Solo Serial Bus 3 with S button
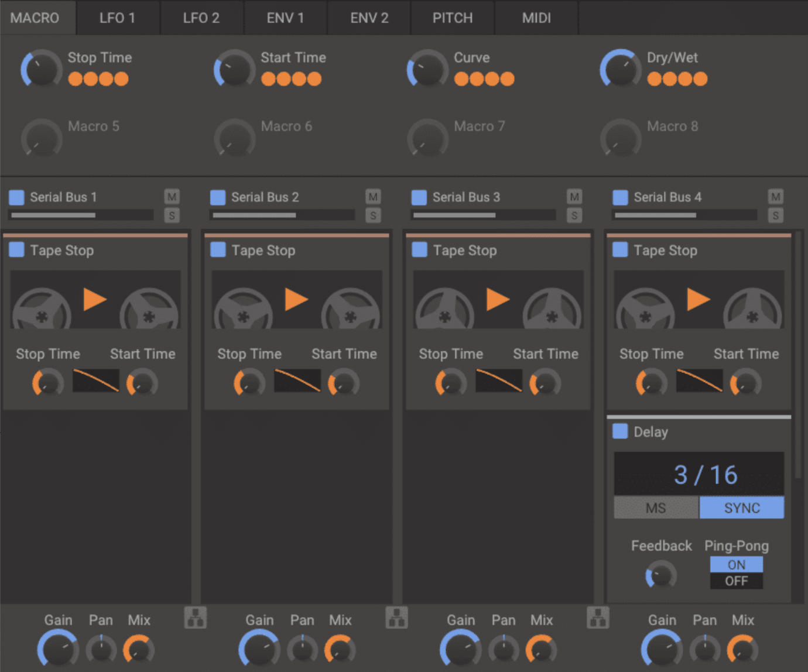The width and height of the screenshot is (808, 672). (x=574, y=215)
